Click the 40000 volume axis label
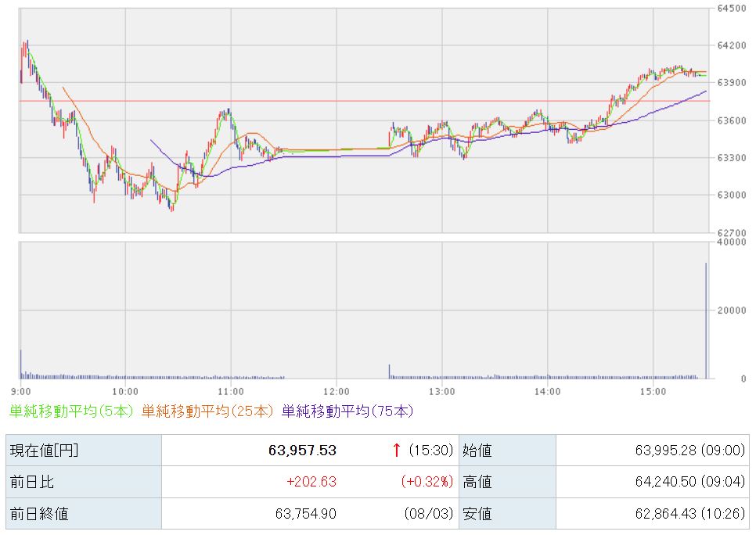Viewport: 756px width, 535px height. point(732,242)
